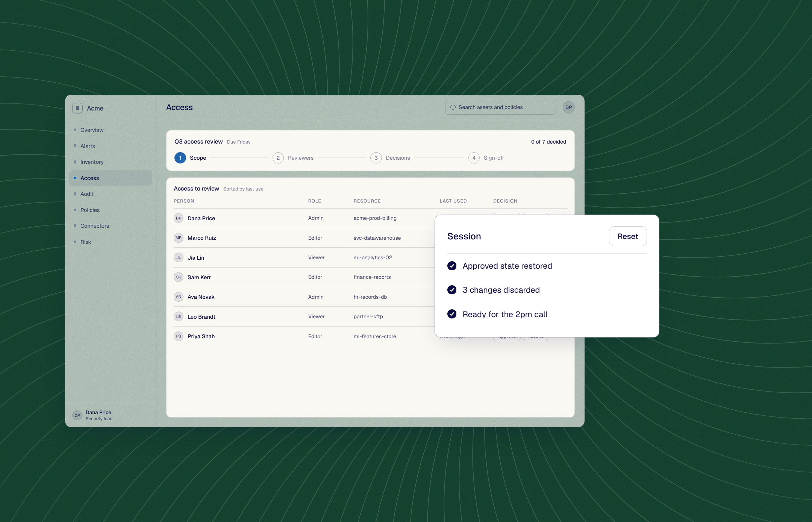
Task: Click the Reset button in Session panel
Action: [628, 236]
